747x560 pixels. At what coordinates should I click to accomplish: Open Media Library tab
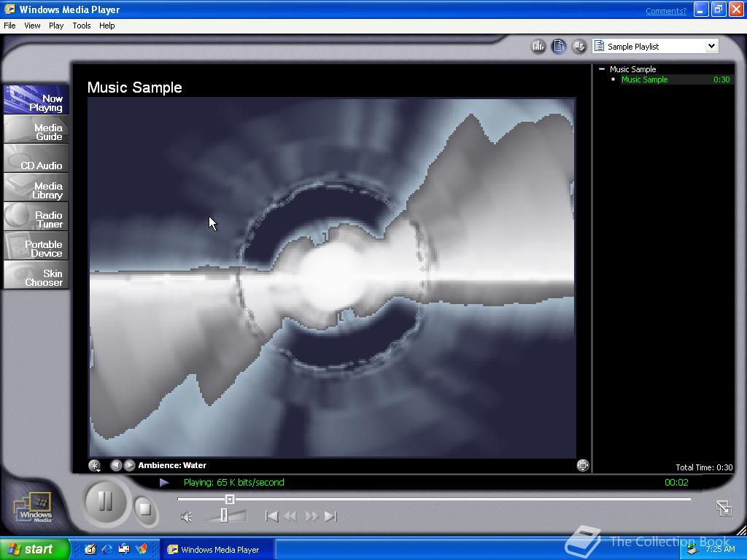(36, 187)
